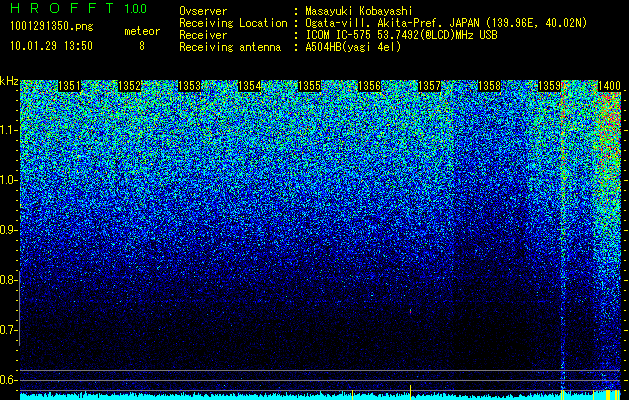Click the 1353 time marker
This screenshot has height=400, width=629.
coord(189,86)
